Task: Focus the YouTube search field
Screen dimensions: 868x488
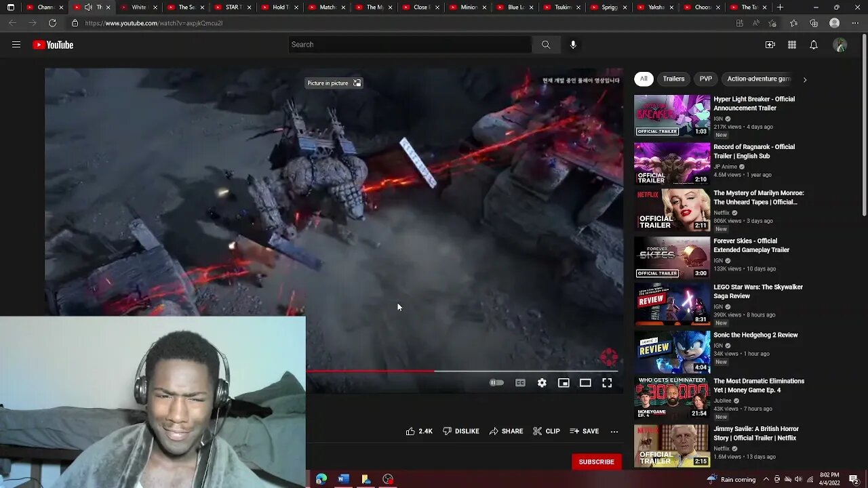Action: click(x=410, y=45)
